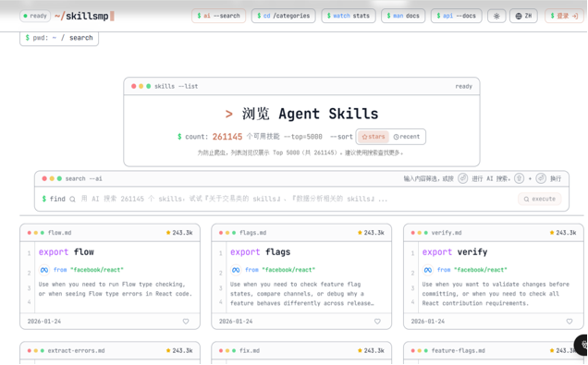Click 'from facebook/react' on verify card
This screenshot has width=588, height=365.
point(472,270)
